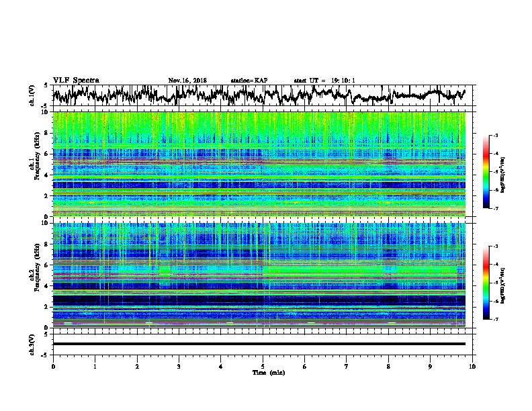Viewport: 532px width, 411px height.
Task: Click the "VLF Spectra" title text
Action: 76,81
